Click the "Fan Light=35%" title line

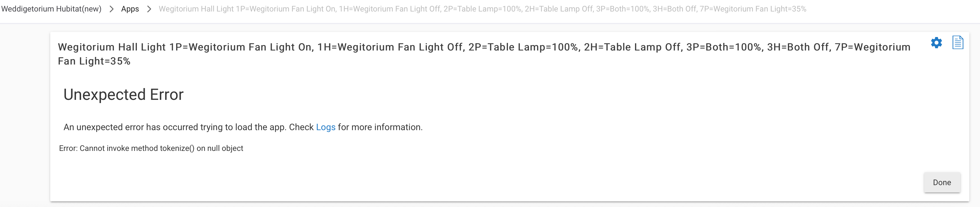tap(94, 61)
